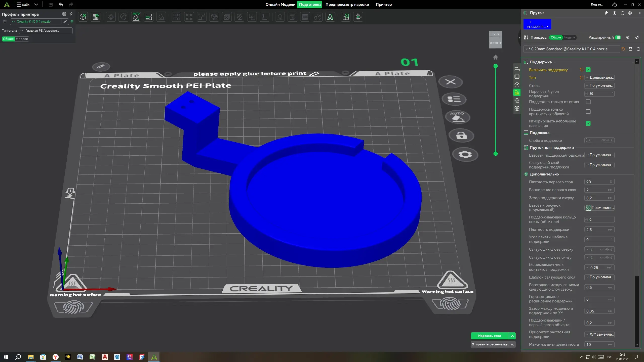Add a filament with plus icon
This screenshot has width=644, height=362.
615,13
